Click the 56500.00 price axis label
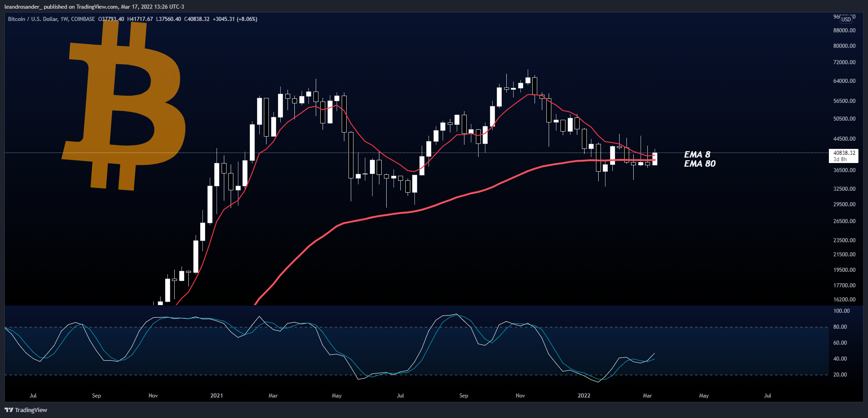The width and height of the screenshot is (868, 418). pos(844,101)
